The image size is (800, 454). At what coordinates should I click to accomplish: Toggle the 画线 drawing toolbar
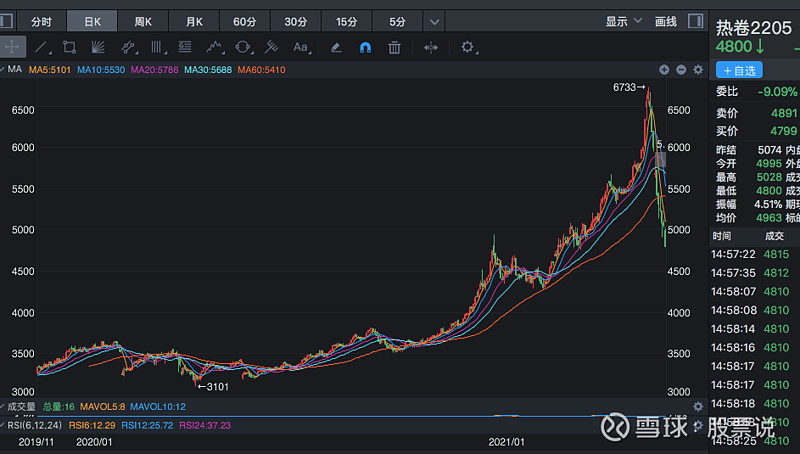point(665,21)
